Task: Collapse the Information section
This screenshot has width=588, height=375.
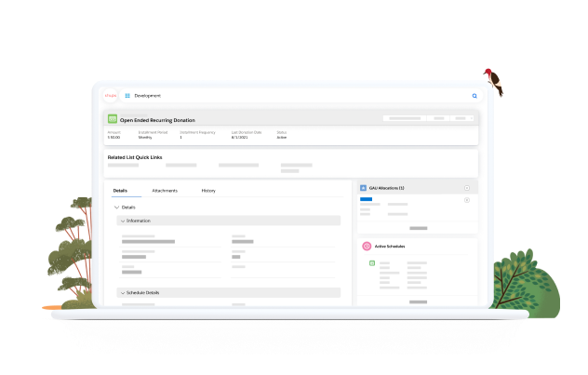Action: pyautogui.click(x=228, y=221)
